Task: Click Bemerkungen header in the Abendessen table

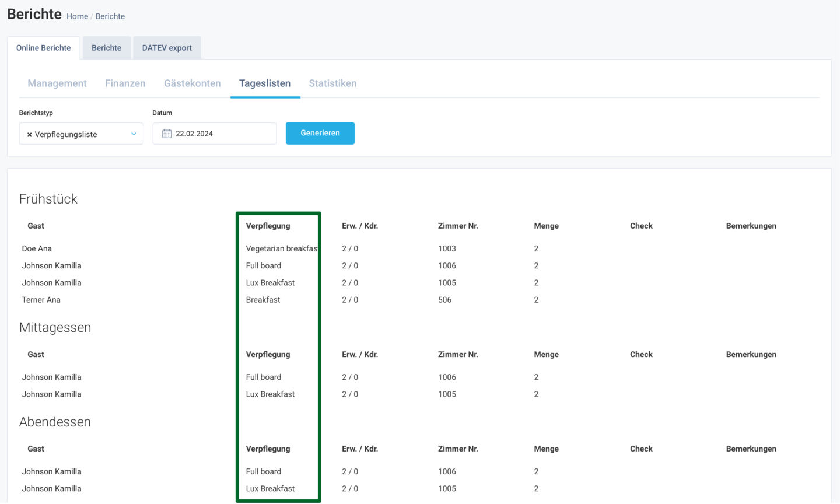Action: pyautogui.click(x=751, y=449)
